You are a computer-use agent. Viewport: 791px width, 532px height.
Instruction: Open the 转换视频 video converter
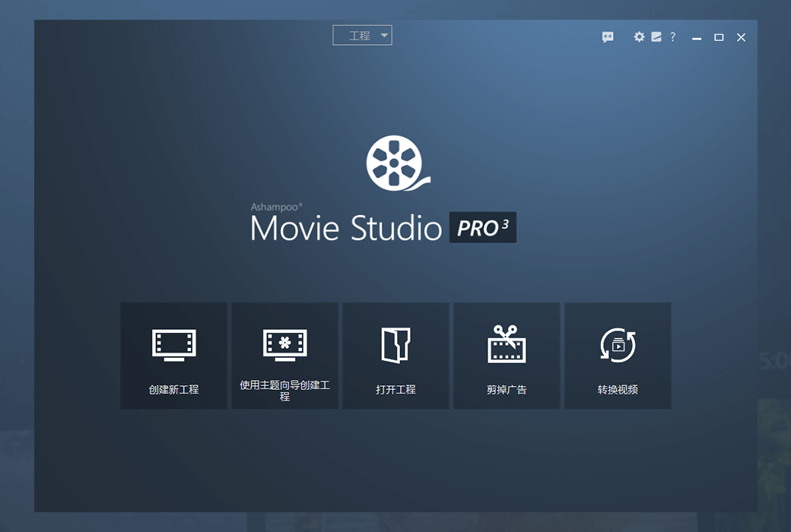618,356
